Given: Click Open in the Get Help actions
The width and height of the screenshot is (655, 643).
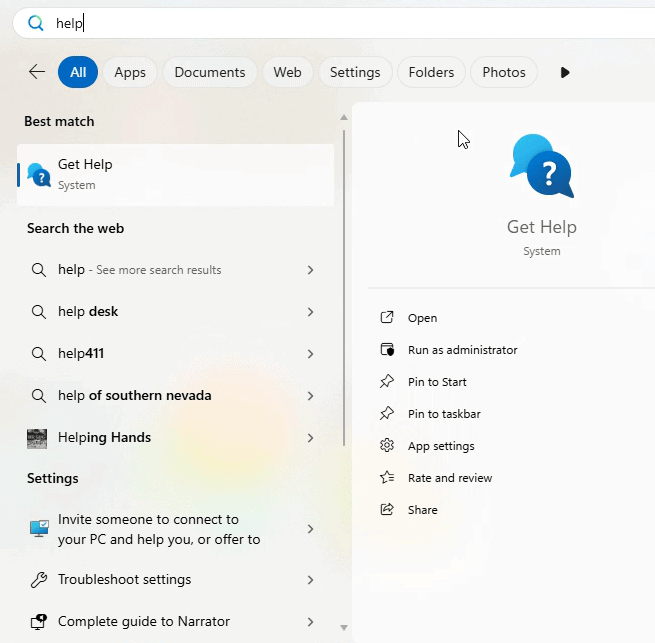Looking at the screenshot, I should (x=422, y=318).
